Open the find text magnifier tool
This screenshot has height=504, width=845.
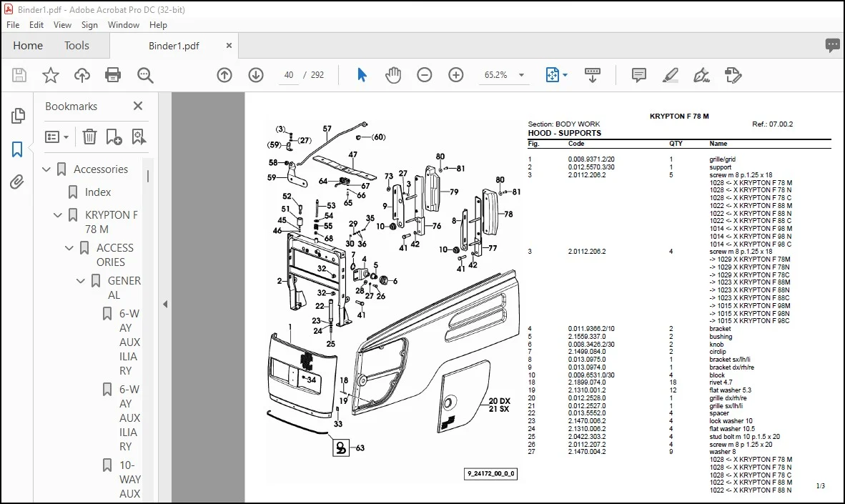point(145,75)
